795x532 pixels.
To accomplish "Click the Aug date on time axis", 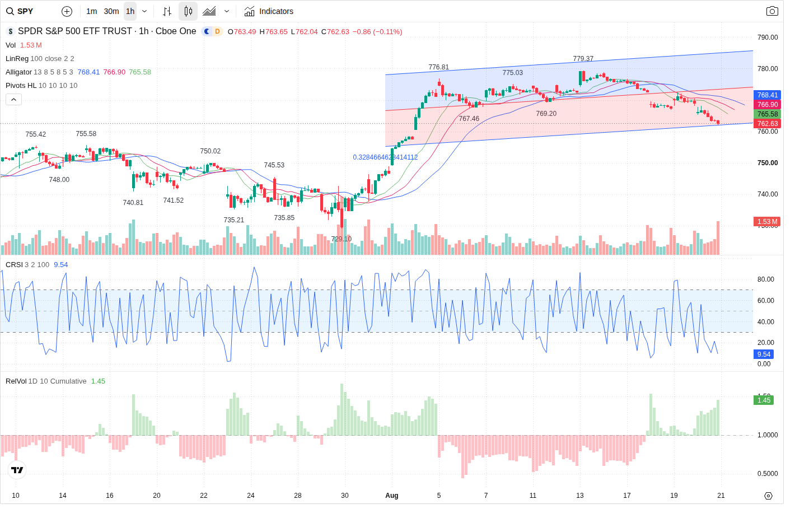I will (392, 496).
